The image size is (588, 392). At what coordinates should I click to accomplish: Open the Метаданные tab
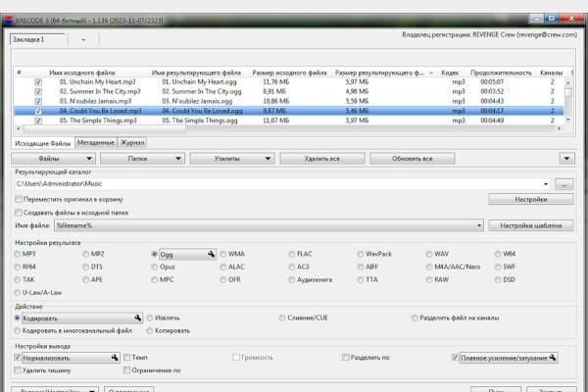point(96,142)
